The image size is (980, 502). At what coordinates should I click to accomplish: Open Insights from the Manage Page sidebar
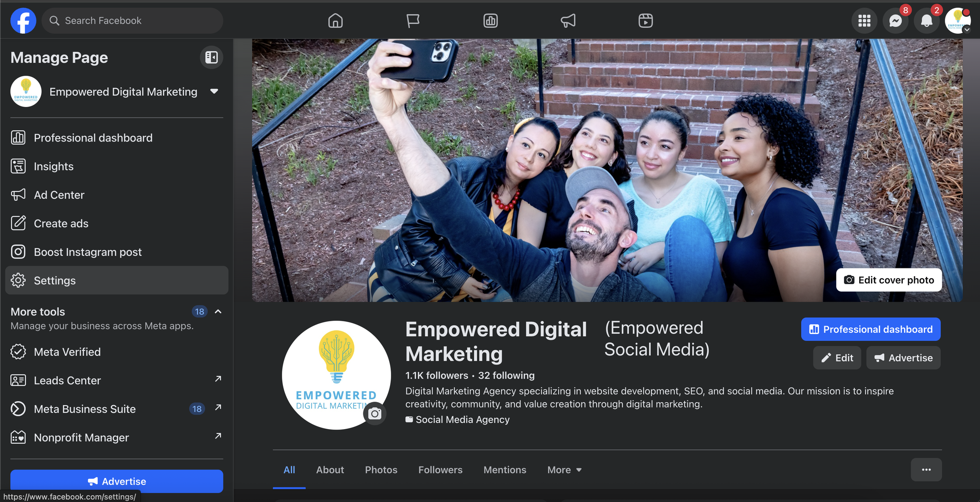pyautogui.click(x=53, y=166)
